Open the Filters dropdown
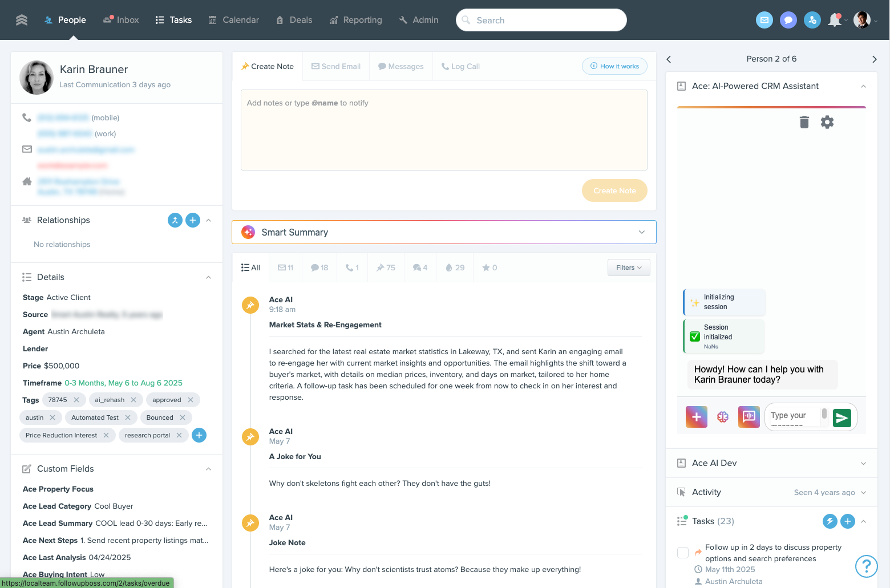890x588 pixels. click(x=629, y=267)
